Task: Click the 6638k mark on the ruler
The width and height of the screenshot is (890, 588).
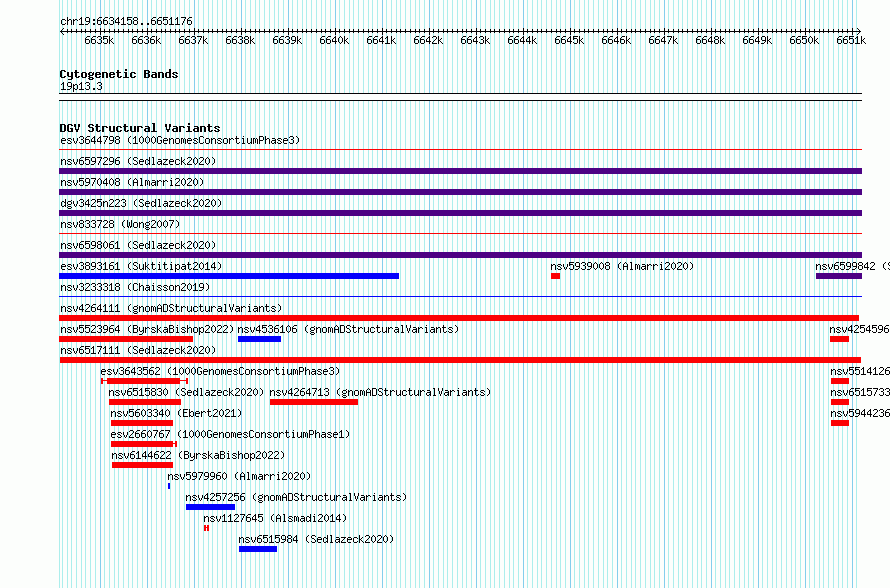Action: coord(240,40)
